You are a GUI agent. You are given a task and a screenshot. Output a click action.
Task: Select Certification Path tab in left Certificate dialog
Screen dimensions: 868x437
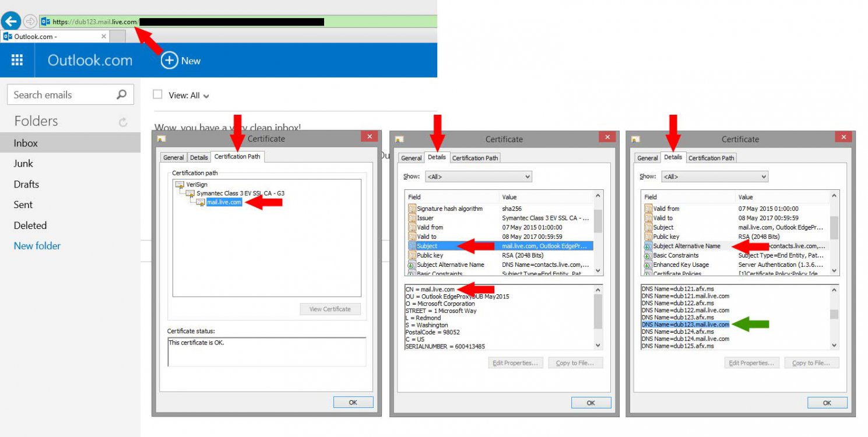click(x=238, y=156)
